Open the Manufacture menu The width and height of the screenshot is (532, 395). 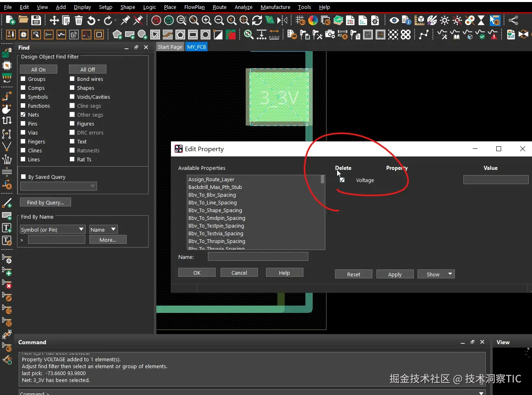point(275,7)
